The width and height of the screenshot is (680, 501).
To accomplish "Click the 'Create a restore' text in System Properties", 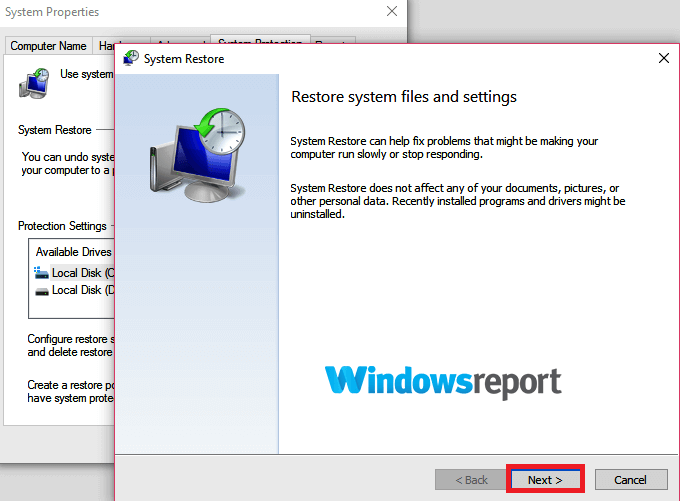I will tap(71, 391).
